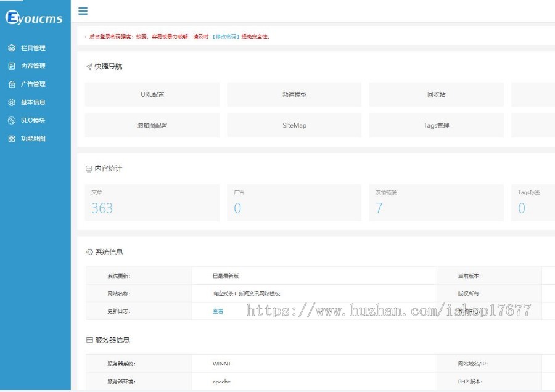The height and width of the screenshot is (392, 555).
Task: Click the 服务器系统 label cell
Action: [x=139, y=364]
